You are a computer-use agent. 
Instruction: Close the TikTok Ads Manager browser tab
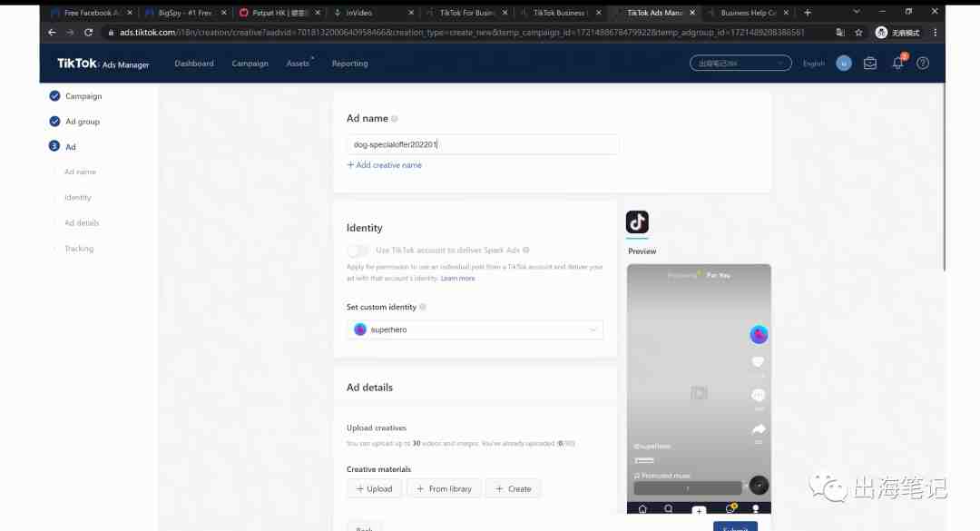691,13
